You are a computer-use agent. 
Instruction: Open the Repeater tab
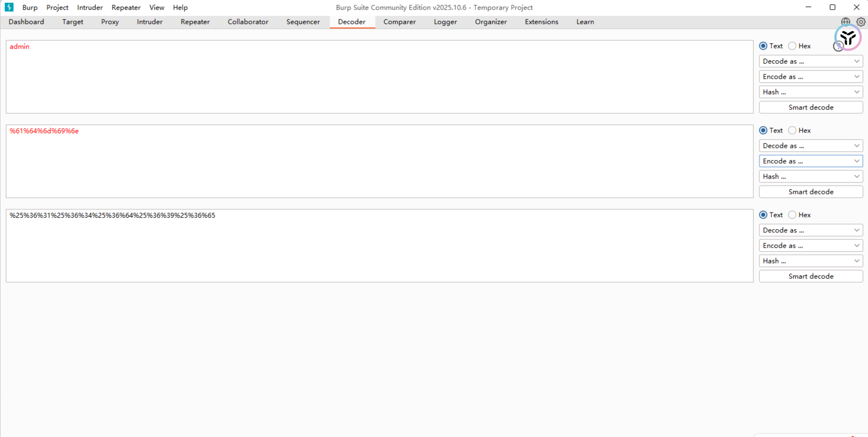click(x=195, y=22)
